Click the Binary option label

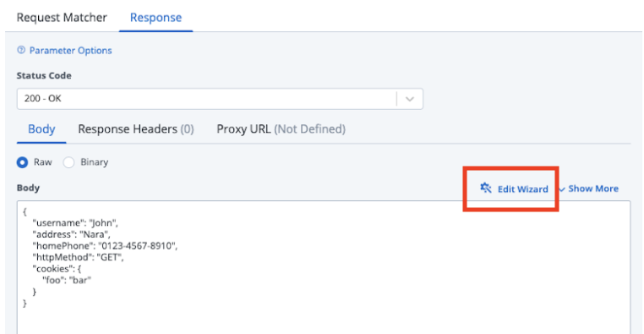pos(94,162)
